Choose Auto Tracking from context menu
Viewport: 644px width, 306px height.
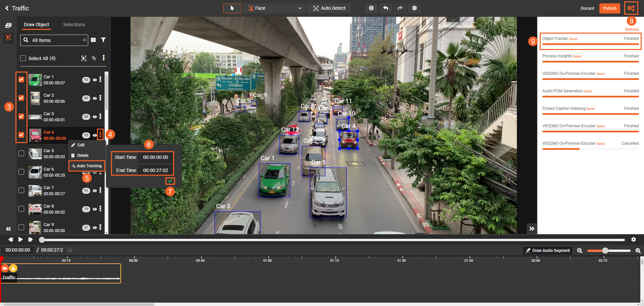[87, 166]
